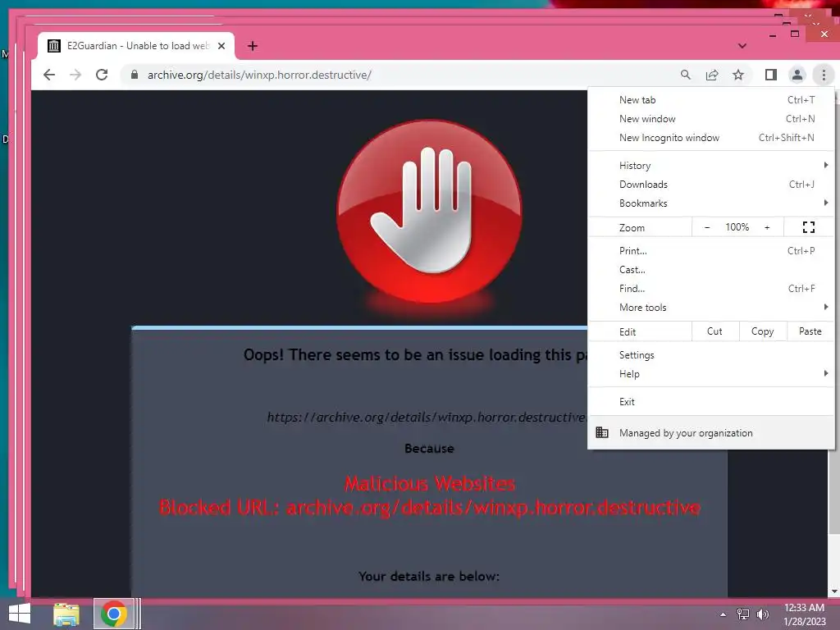Click the red stop-hand image
Screen dimensions: 840x630
(x=430, y=211)
